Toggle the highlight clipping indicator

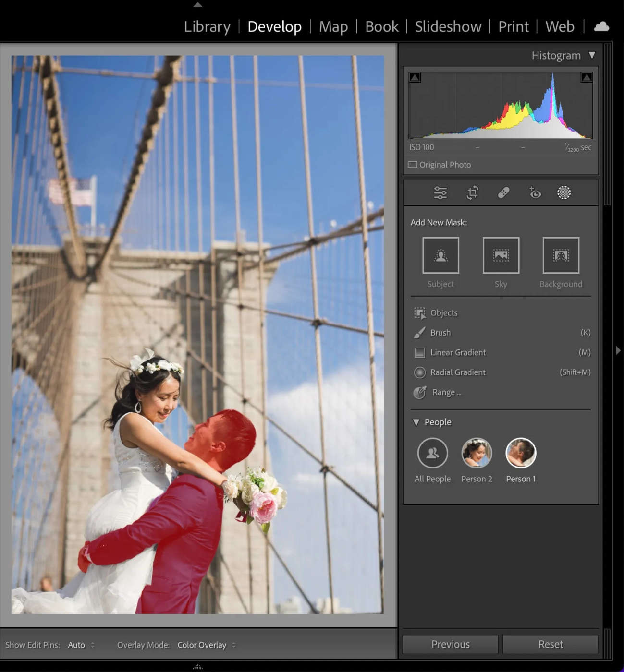point(586,77)
